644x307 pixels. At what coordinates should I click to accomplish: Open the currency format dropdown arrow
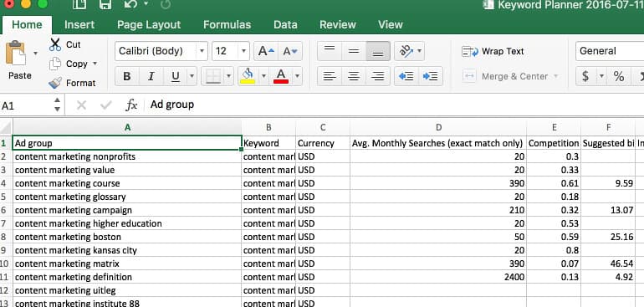point(601,76)
